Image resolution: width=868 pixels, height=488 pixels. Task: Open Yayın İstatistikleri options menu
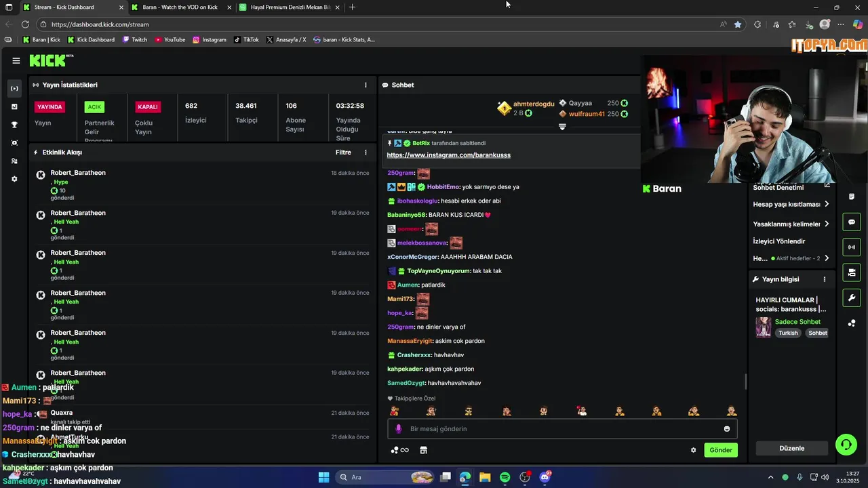[x=366, y=85]
